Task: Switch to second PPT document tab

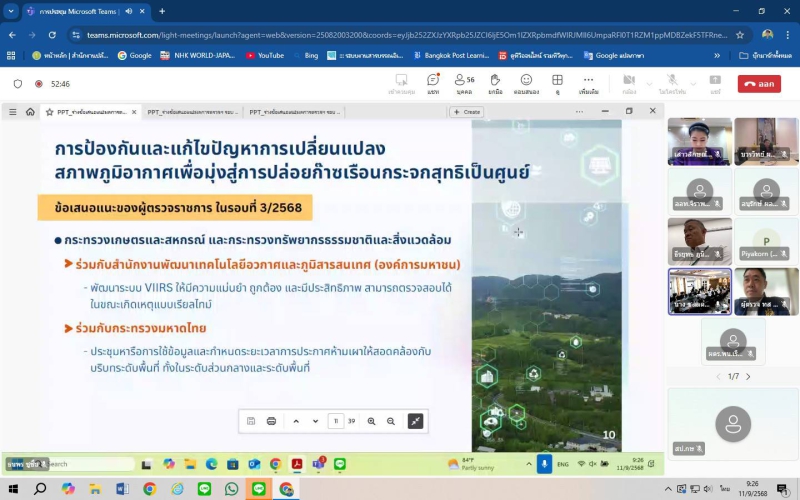Action: (193, 112)
